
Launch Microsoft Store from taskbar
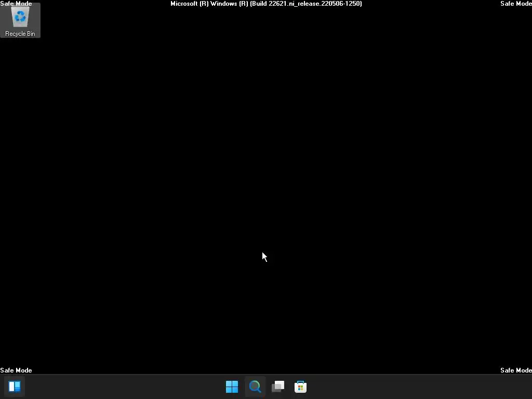(301, 387)
